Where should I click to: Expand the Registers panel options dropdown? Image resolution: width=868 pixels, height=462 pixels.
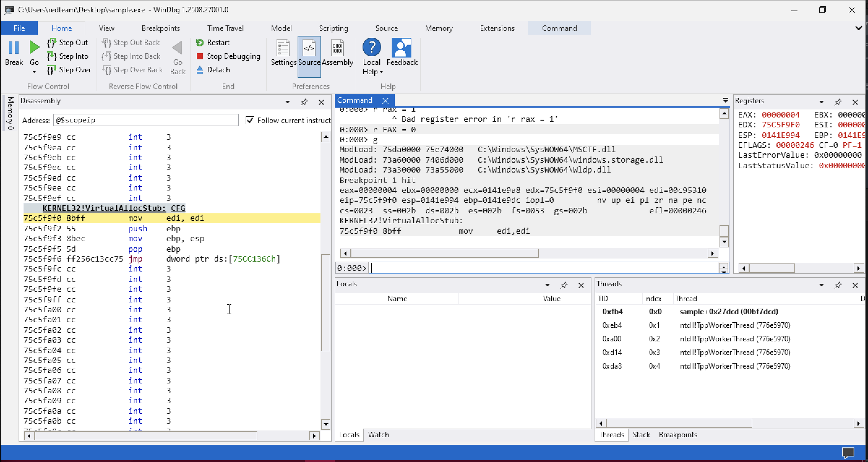pos(822,102)
